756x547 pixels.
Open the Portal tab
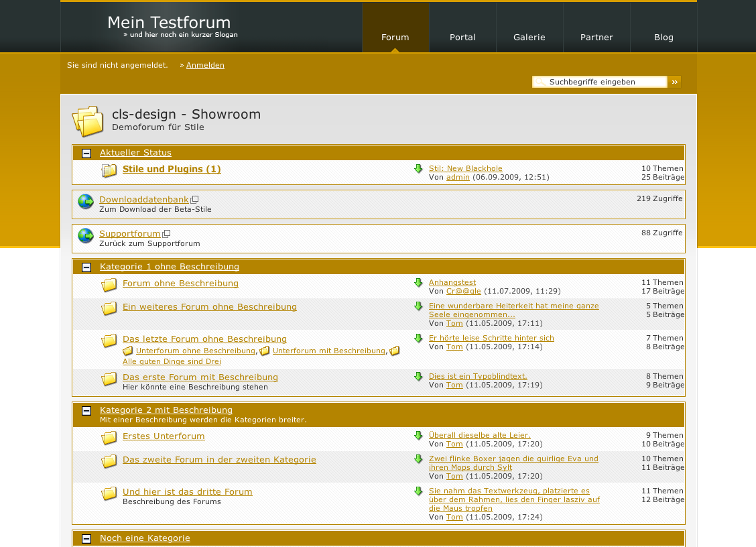tap(462, 38)
